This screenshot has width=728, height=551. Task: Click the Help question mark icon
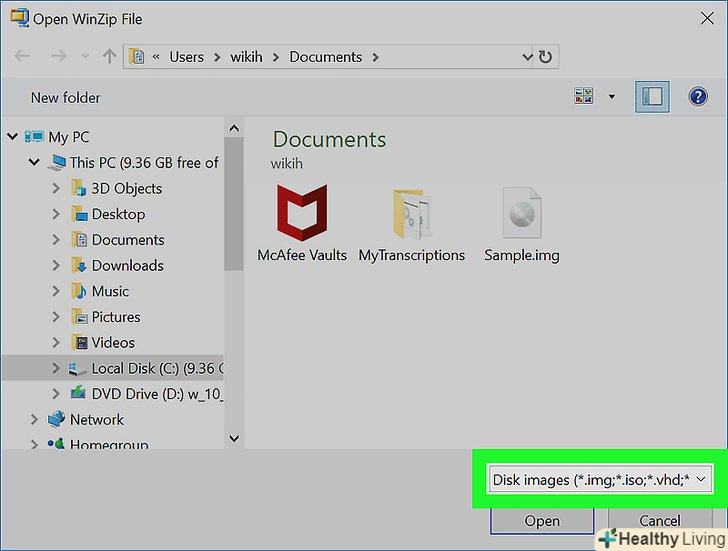698,97
